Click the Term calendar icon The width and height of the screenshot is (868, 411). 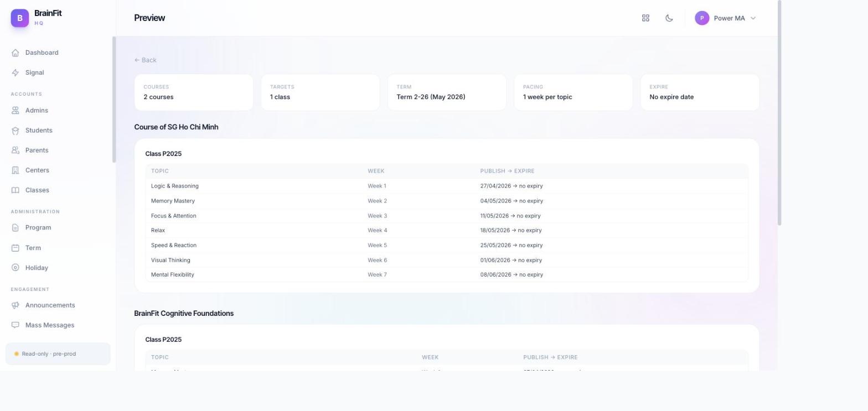click(x=15, y=248)
